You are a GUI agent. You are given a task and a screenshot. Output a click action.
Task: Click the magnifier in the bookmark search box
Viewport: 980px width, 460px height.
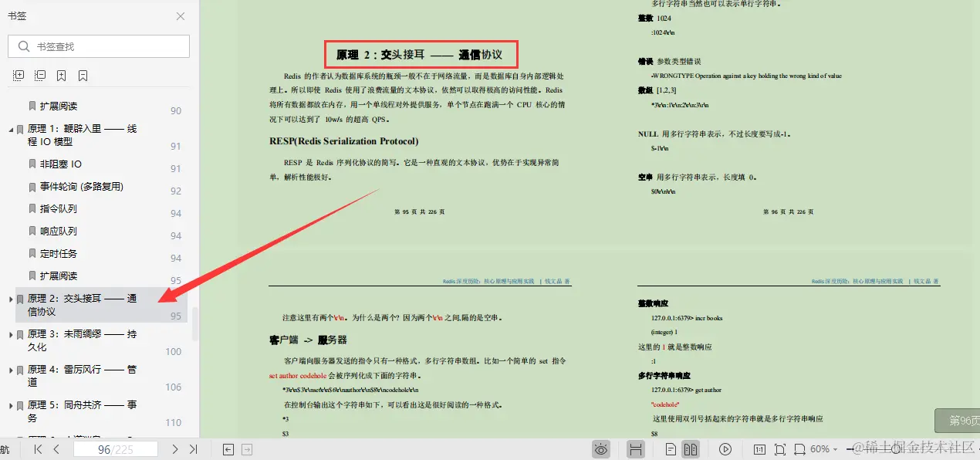pos(25,46)
